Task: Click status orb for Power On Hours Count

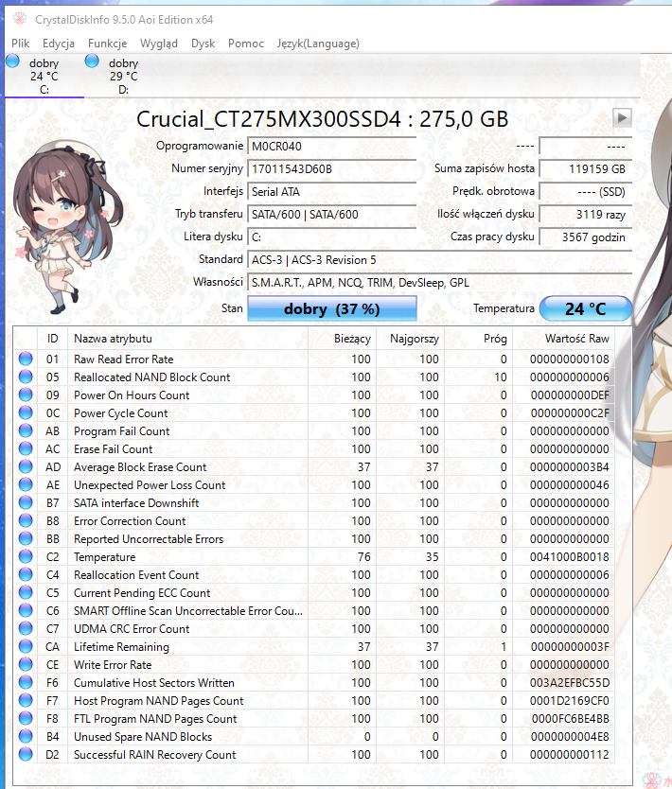Action: (x=26, y=395)
